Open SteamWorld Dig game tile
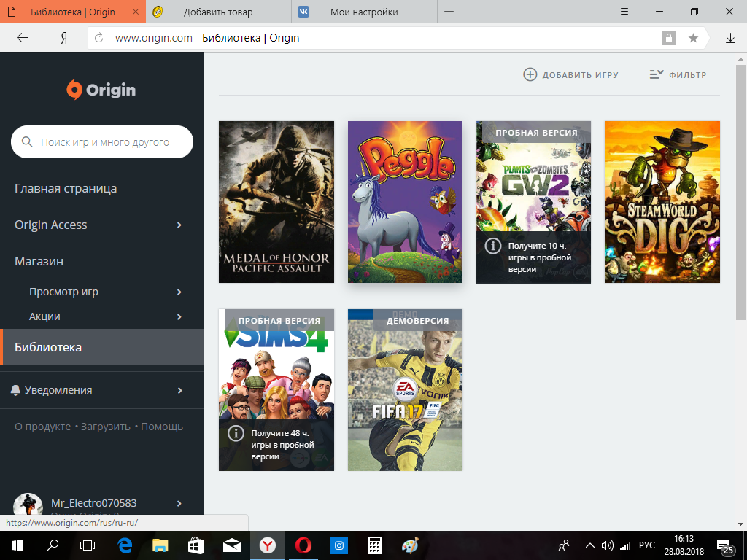Image resolution: width=747 pixels, height=560 pixels. click(x=662, y=202)
